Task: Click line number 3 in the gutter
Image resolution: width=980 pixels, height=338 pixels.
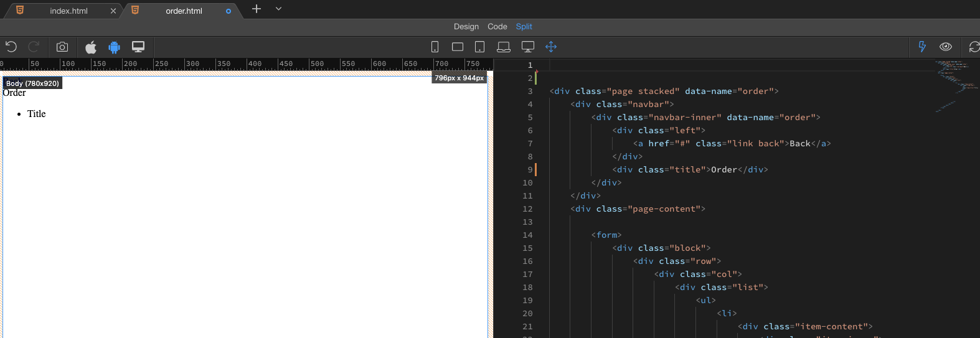Action: pyautogui.click(x=530, y=91)
